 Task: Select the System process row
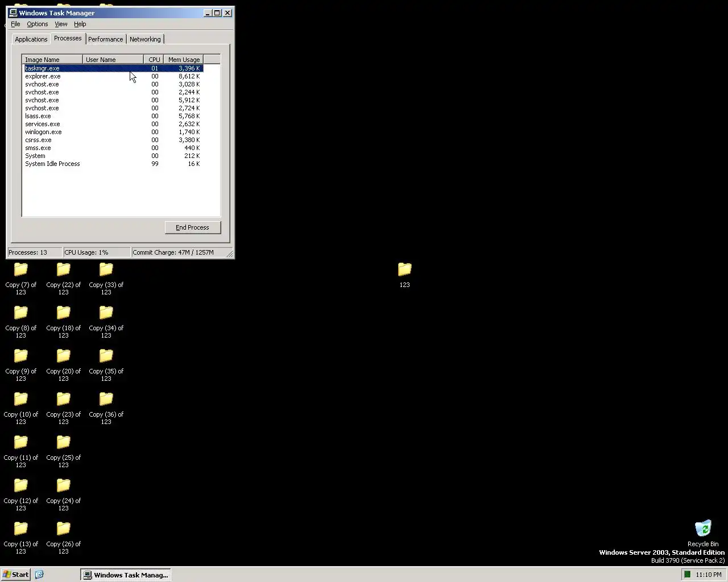click(113, 156)
